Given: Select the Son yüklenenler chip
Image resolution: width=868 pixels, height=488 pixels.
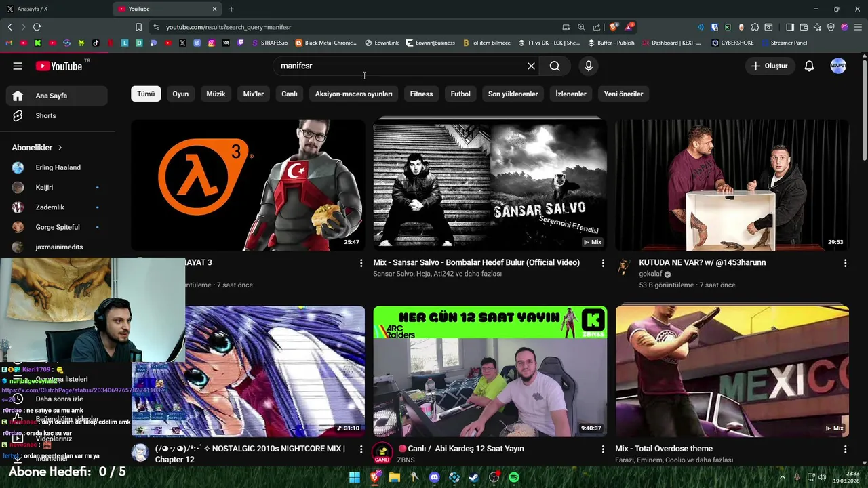Looking at the screenshot, I should coord(513,94).
